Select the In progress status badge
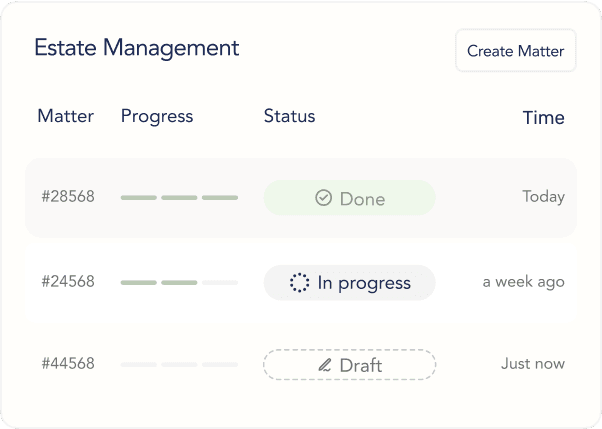 [349, 283]
